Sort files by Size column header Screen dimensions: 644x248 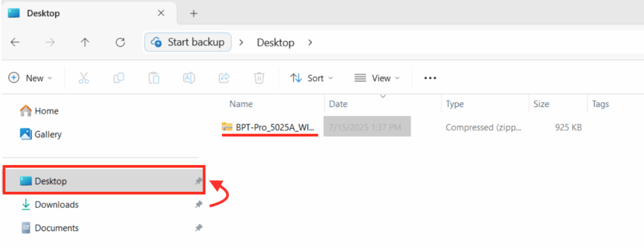(x=541, y=104)
